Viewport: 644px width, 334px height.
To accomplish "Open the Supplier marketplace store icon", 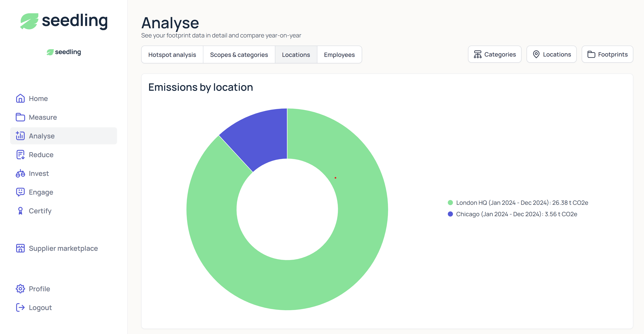I will pos(20,248).
